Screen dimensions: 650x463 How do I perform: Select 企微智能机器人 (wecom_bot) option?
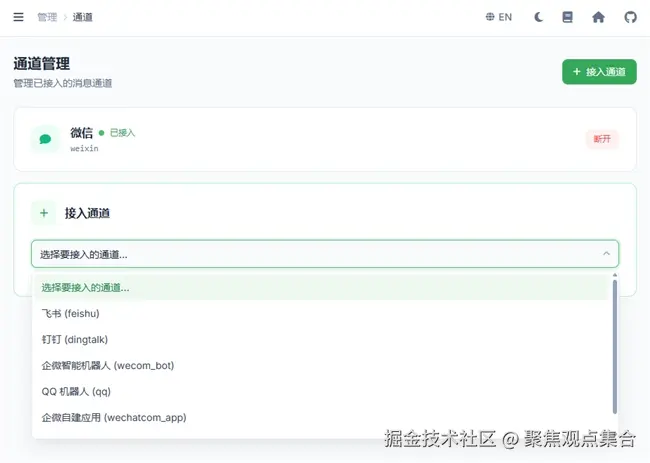click(321, 366)
